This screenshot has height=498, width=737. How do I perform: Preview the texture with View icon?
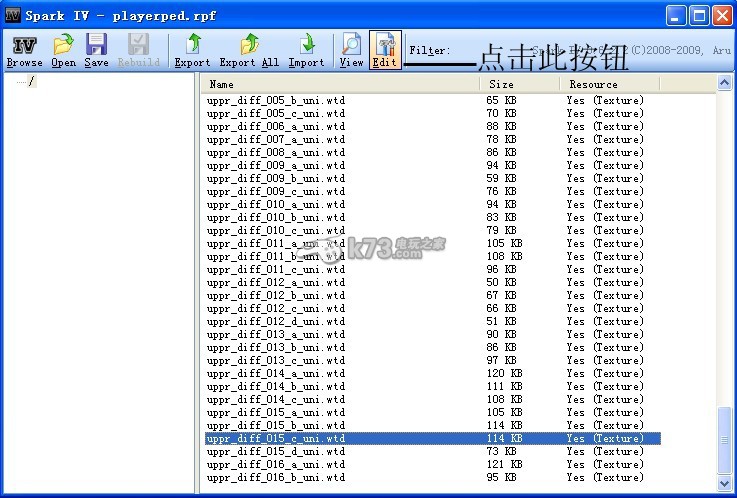coord(351,50)
